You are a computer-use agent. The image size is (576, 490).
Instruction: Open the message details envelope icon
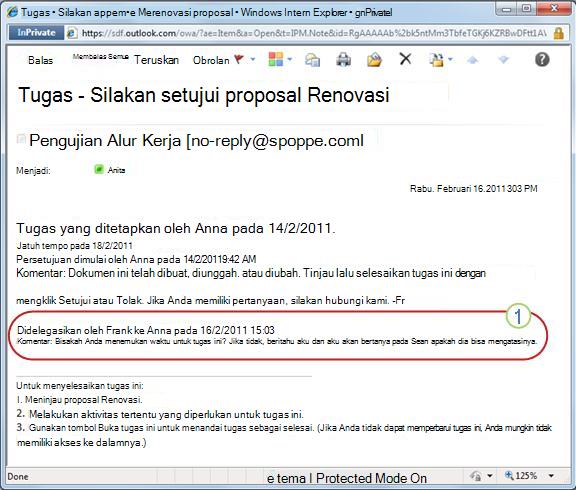(312, 59)
